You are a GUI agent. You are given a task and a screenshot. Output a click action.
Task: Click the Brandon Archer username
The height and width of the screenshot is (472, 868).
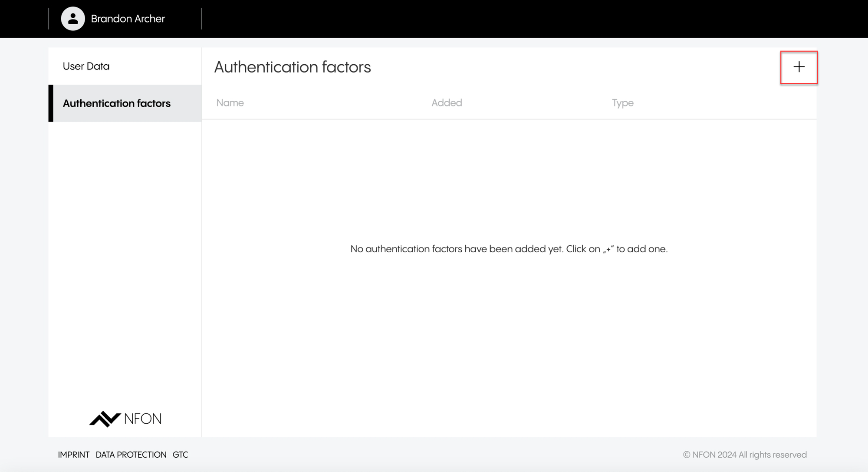tap(128, 19)
